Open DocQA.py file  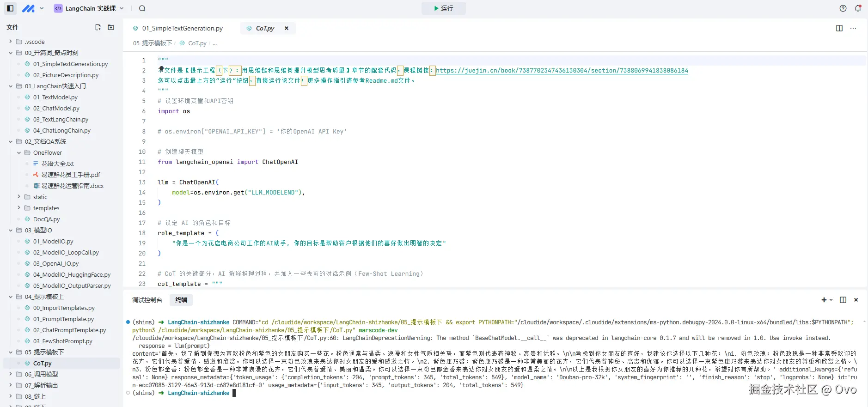[x=46, y=219]
